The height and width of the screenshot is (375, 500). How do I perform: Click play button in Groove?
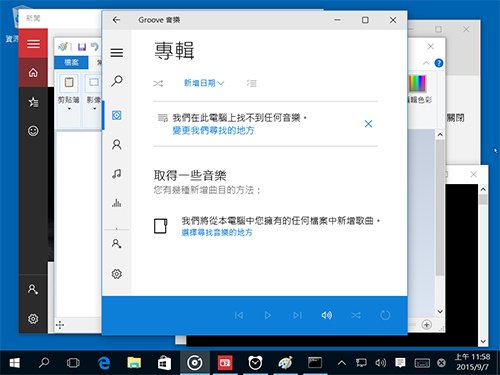[268, 315]
